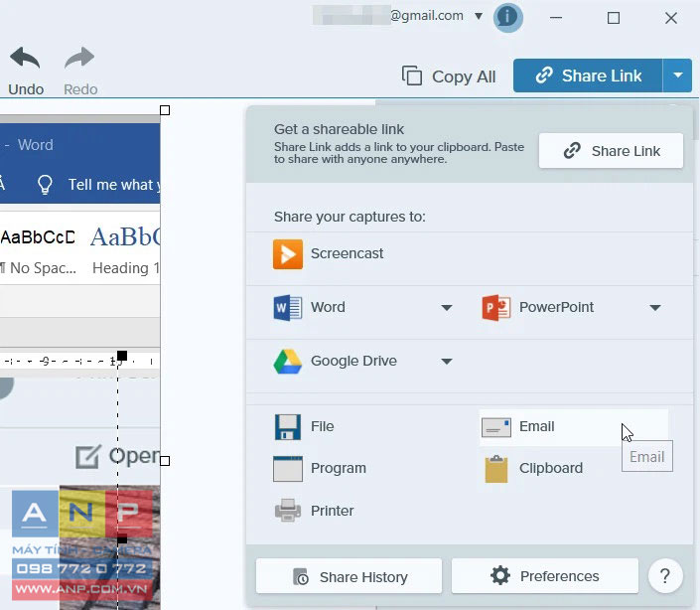
Task: Send capture to a Program
Action: click(x=339, y=468)
